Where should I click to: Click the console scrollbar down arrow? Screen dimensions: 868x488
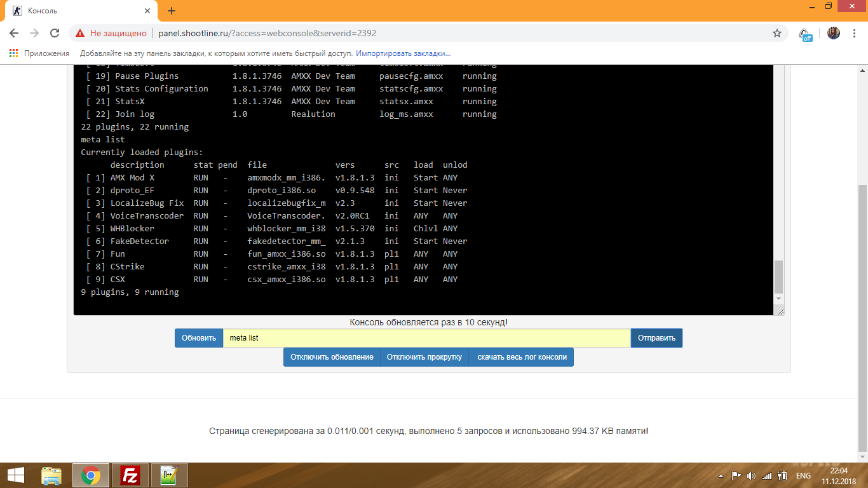click(779, 298)
